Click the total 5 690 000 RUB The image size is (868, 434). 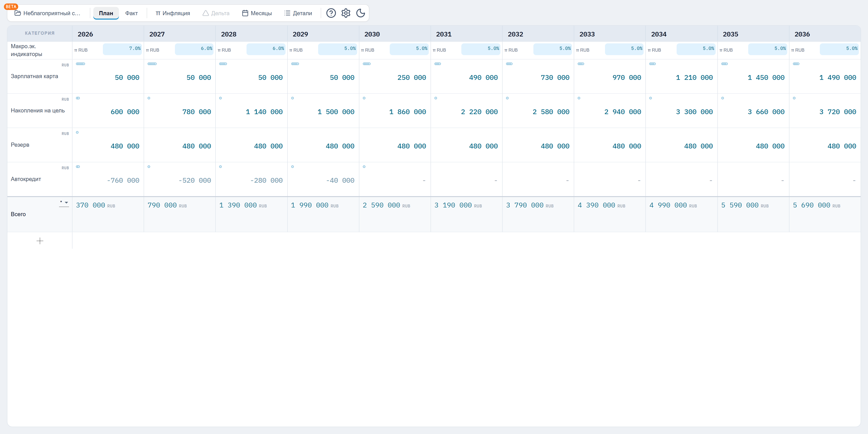(x=816, y=205)
